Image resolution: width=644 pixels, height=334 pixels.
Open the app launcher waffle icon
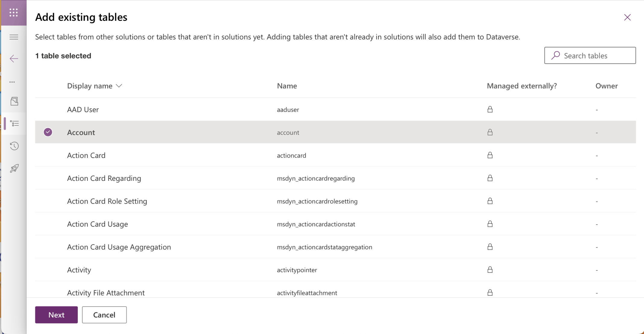pyautogui.click(x=14, y=13)
